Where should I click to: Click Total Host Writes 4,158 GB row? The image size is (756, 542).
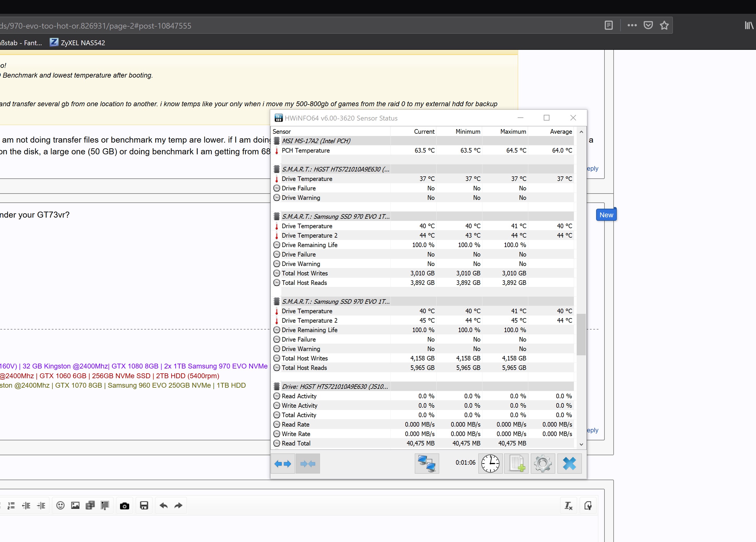423,358
